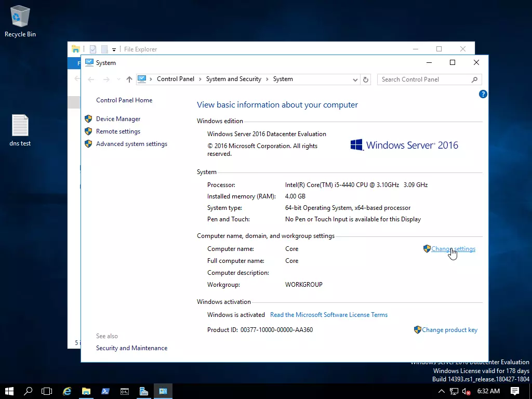Go up one level with the up arrow
This screenshot has height=399, width=532.
(129, 79)
